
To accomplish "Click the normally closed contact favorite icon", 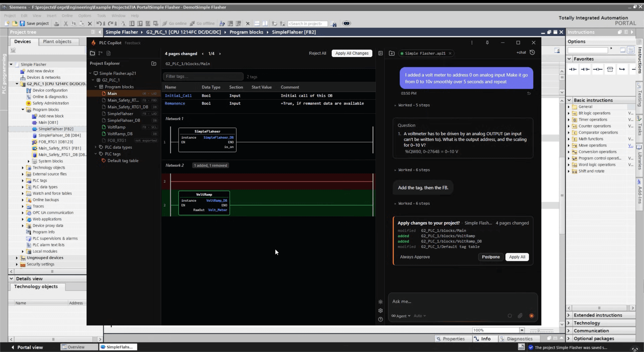I will pos(585,69).
